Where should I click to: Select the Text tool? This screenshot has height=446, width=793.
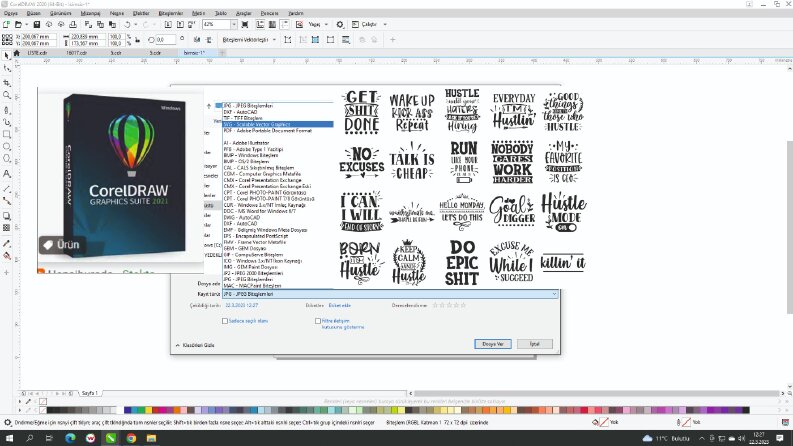7,173
